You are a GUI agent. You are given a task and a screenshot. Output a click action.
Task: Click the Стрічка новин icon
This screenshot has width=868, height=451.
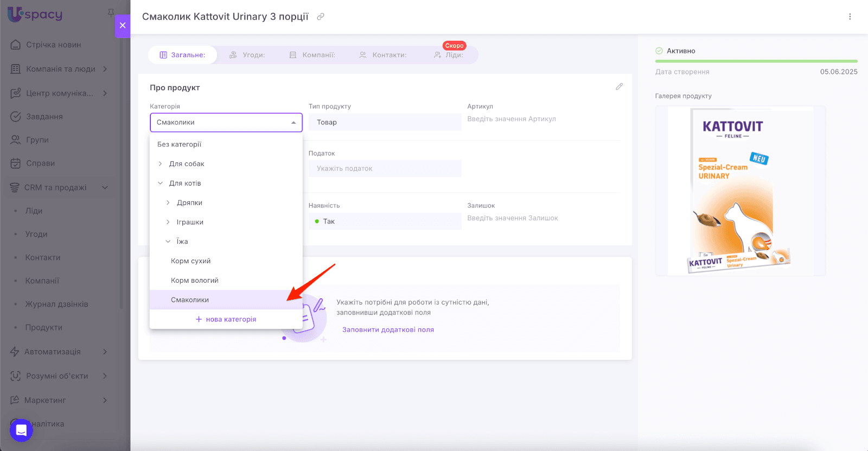point(16,45)
